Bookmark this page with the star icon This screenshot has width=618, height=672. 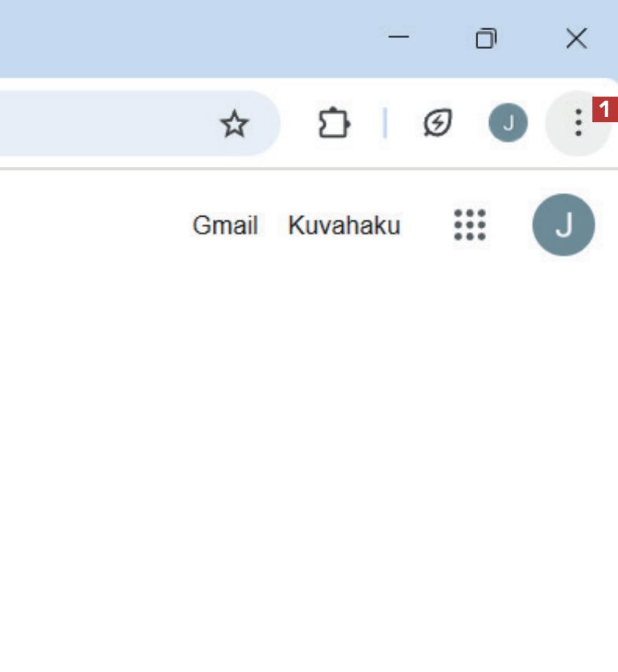coord(234,124)
